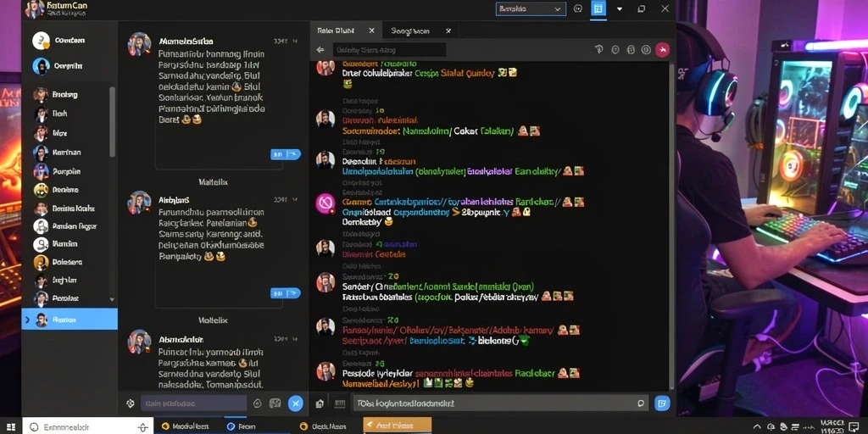Click the pink blocked-user avatar in chat
Image resolution: width=868 pixels, height=434 pixels.
[x=325, y=203]
